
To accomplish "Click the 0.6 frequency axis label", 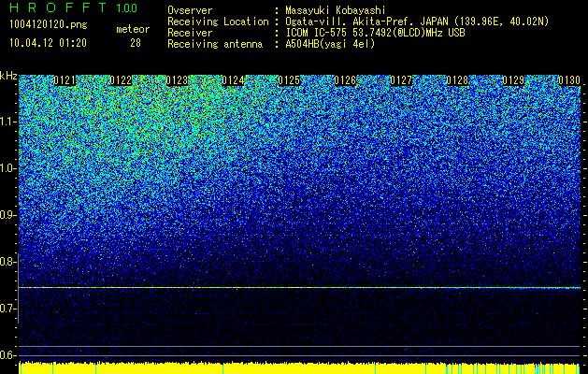I will 7,355.
